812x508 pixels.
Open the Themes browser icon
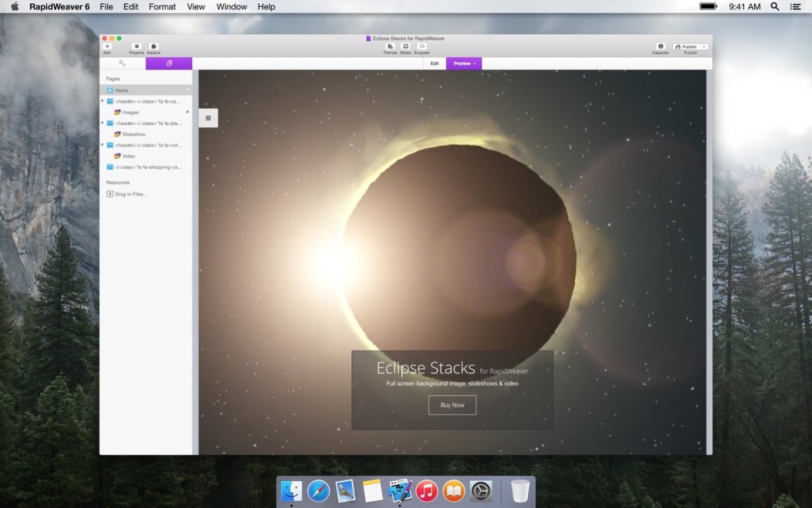(390, 47)
